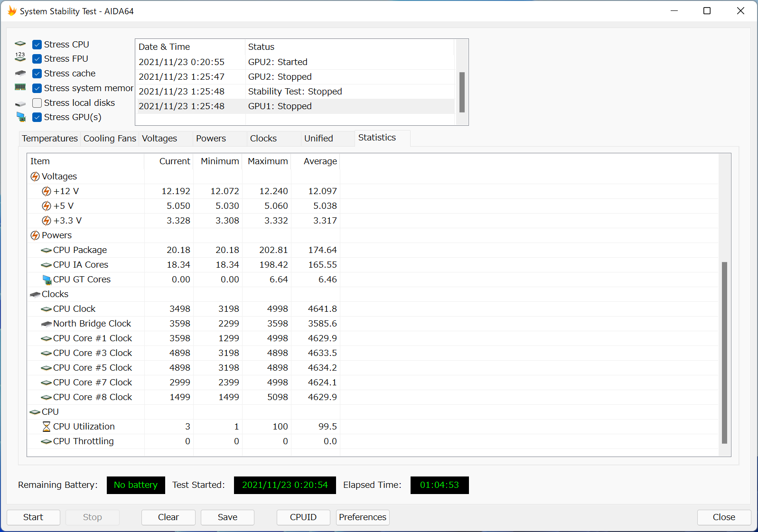
Task: Switch to the Temperatures tab
Action: (49, 139)
